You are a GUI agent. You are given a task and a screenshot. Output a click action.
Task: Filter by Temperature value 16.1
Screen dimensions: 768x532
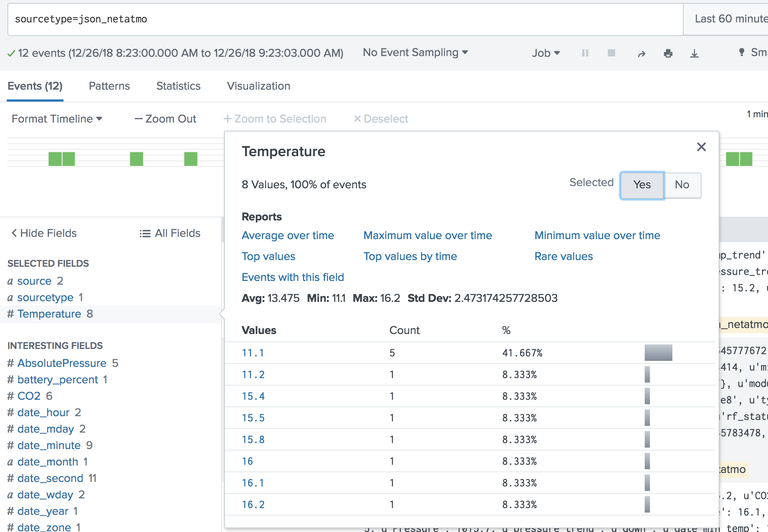[x=253, y=483]
